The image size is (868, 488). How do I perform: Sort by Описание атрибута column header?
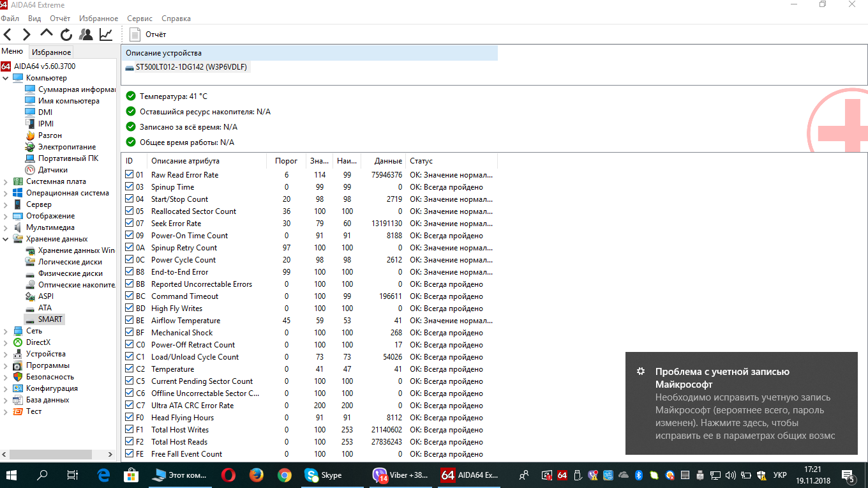[x=206, y=161]
